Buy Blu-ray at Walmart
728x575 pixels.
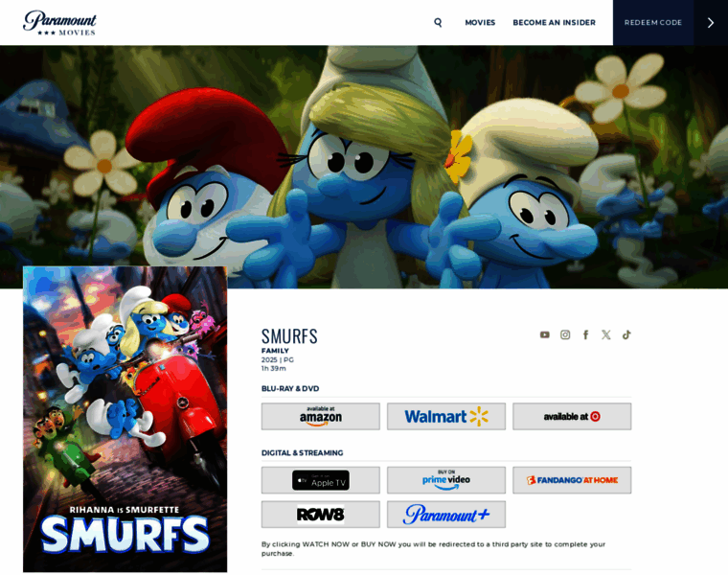(446, 416)
